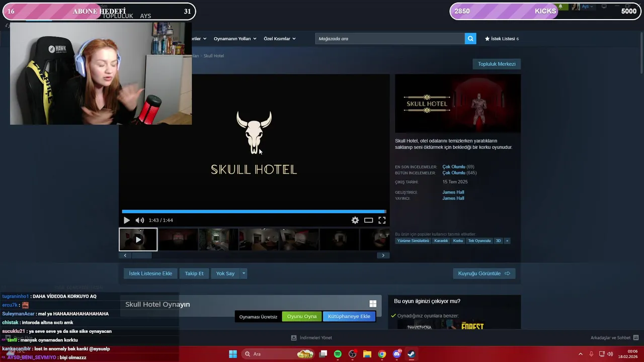Screen dimensions: 644x362
Task: Select the third screenshot thumbnail
Action: (219, 239)
